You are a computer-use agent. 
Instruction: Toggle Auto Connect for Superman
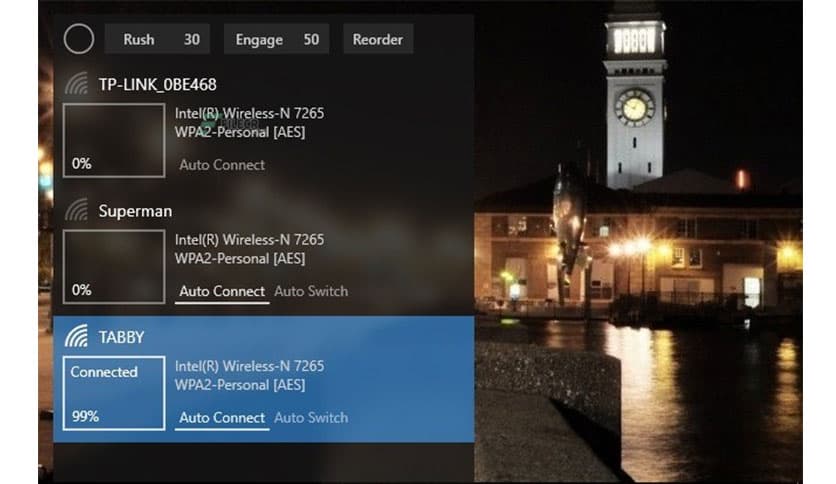click(x=222, y=291)
